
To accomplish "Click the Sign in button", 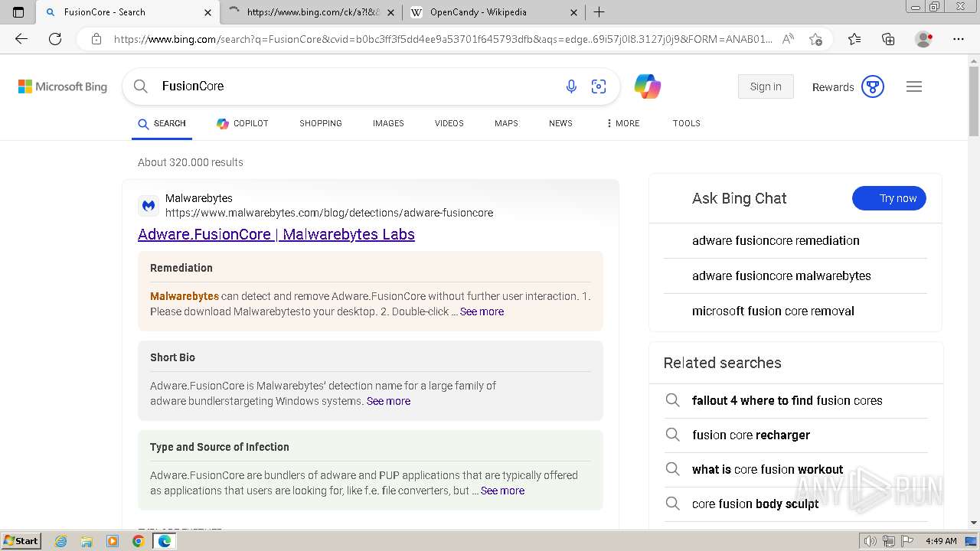I will pyautogui.click(x=766, y=86).
